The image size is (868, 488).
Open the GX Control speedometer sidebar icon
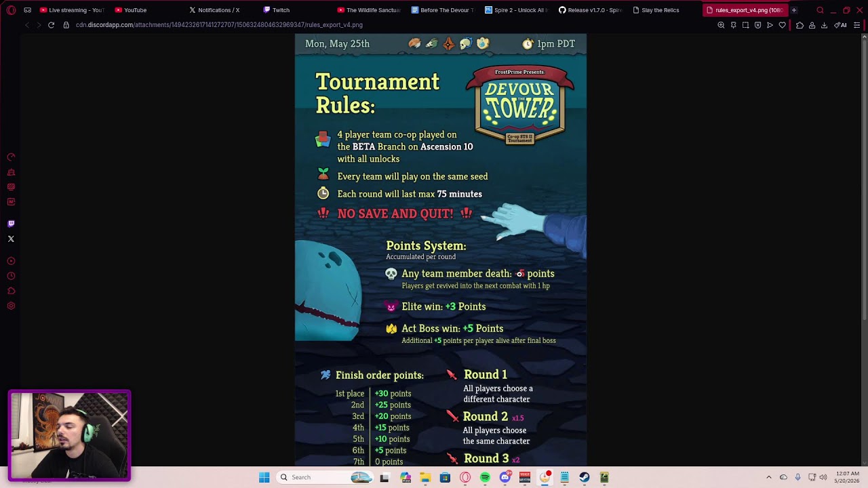(x=11, y=157)
